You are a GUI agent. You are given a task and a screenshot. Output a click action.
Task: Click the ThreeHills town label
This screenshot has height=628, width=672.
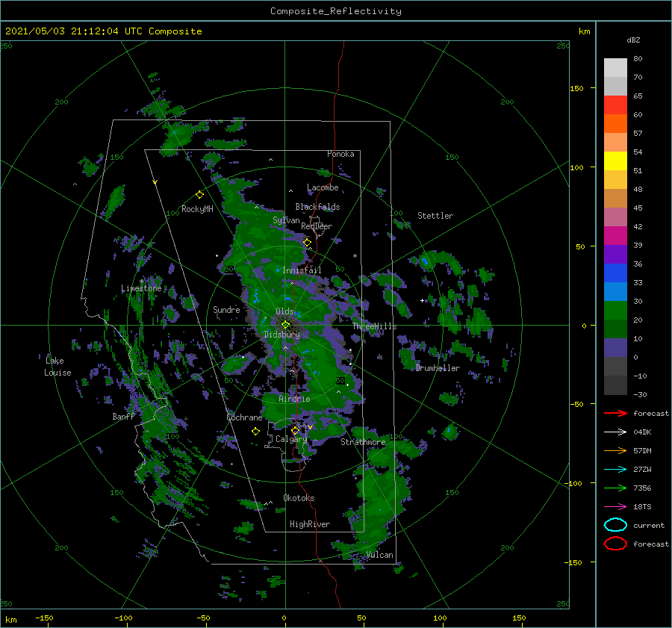[x=374, y=326]
